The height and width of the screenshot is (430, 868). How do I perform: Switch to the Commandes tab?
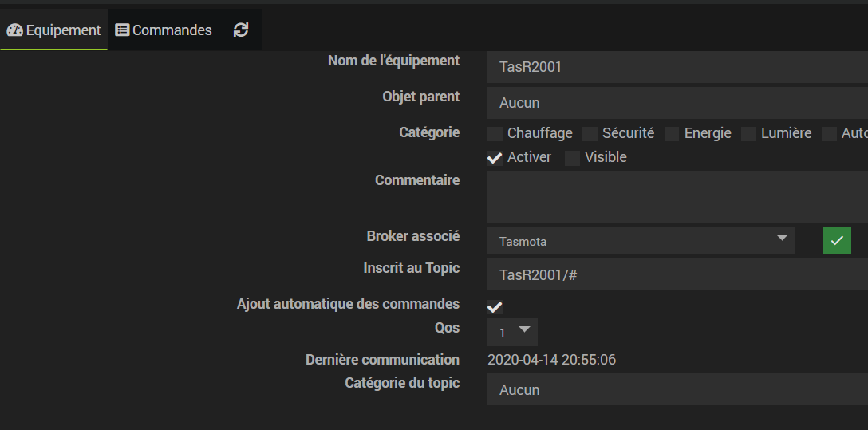[x=164, y=30]
